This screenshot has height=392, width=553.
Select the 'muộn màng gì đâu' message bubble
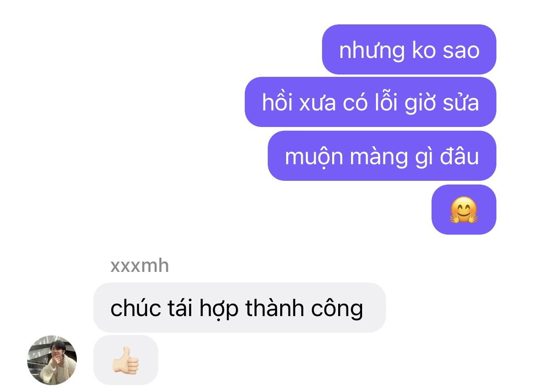tap(382, 156)
